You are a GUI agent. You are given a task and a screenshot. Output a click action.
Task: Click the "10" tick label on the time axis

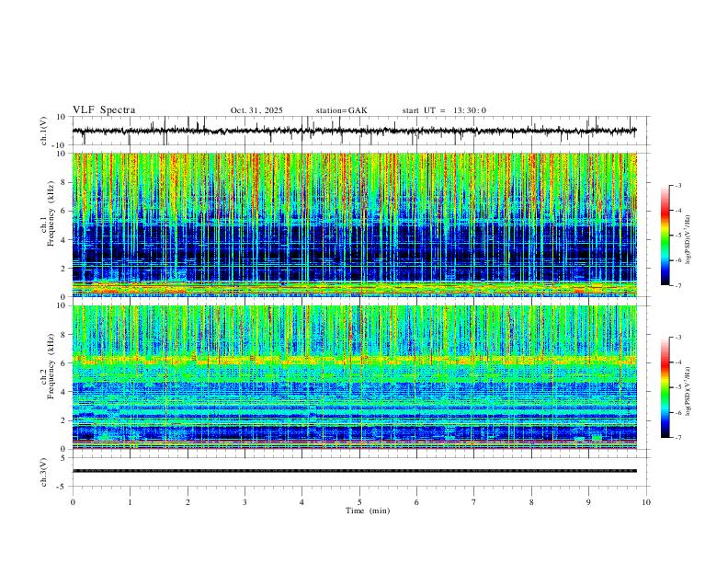coord(646,502)
